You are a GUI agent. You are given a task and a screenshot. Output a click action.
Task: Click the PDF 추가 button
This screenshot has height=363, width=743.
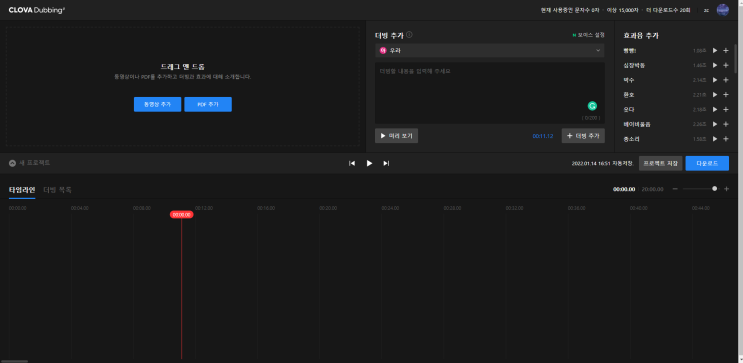(208, 104)
